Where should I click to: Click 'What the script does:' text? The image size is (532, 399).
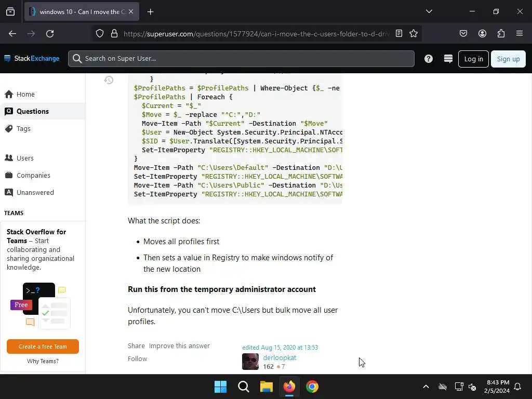(x=164, y=220)
